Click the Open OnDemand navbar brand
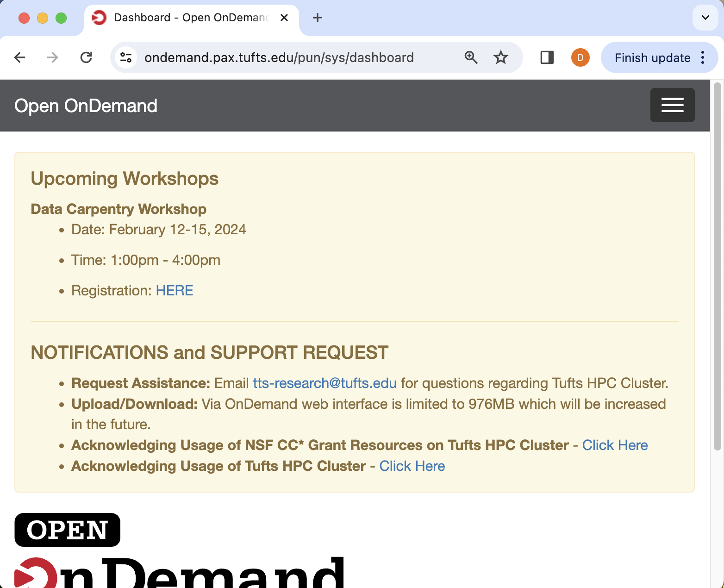Image resolution: width=724 pixels, height=588 pixels. pos(86,106)
